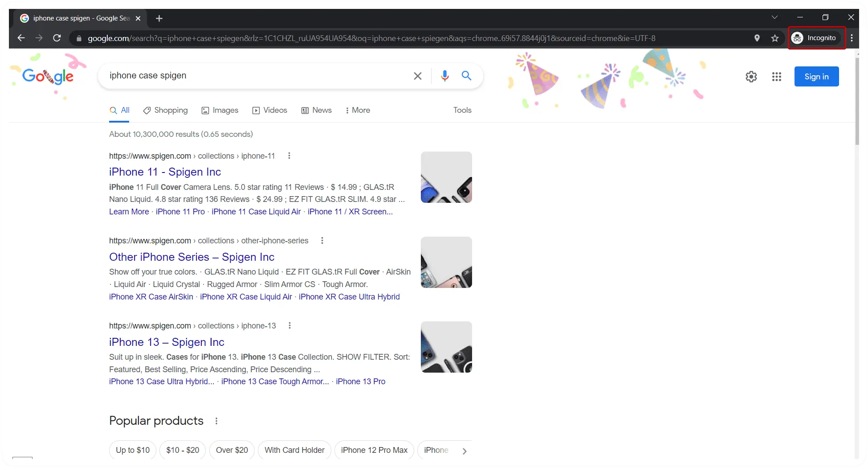
Task: Open Chrome three-dot menu
Action: pyautogui.click(x=852, y=38)
